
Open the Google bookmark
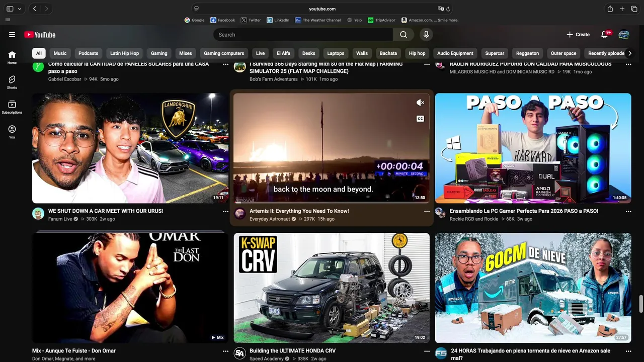click(x=194, y=20)
